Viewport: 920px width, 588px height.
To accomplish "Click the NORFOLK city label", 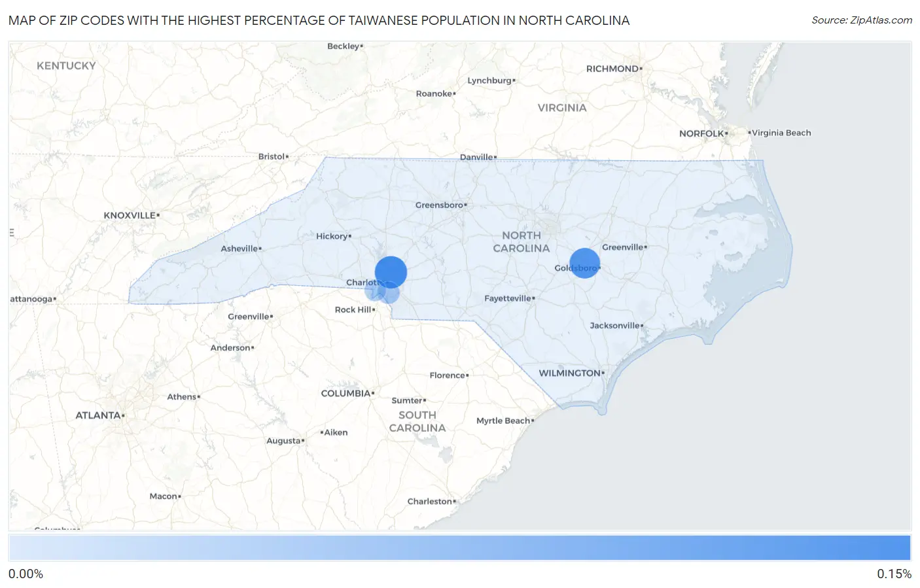I will (701, 133).
